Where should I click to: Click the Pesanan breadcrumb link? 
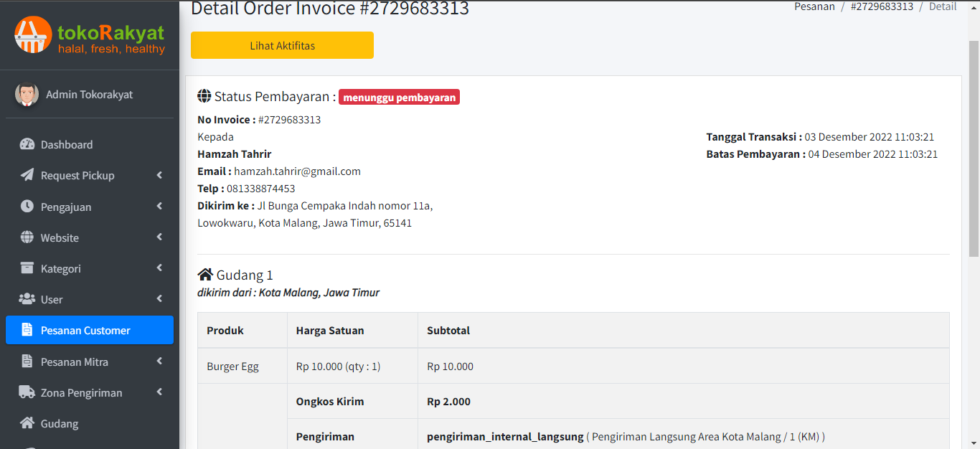[x=814, y=6]
